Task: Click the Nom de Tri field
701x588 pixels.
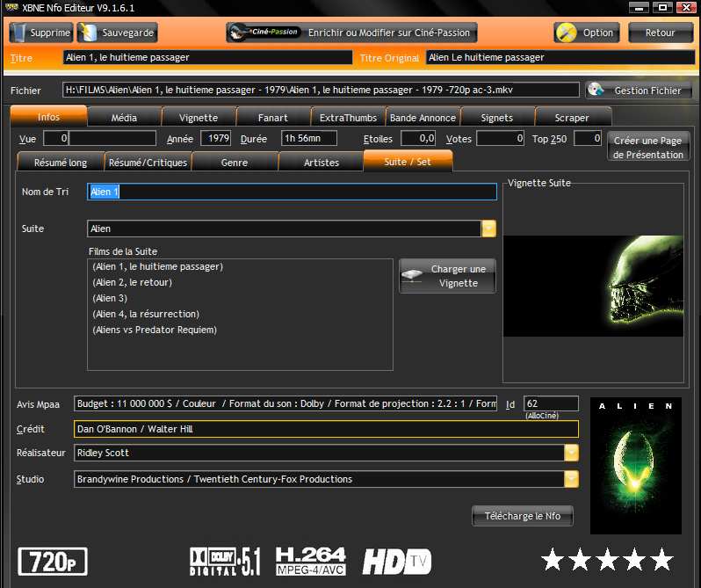Action: 292,192
